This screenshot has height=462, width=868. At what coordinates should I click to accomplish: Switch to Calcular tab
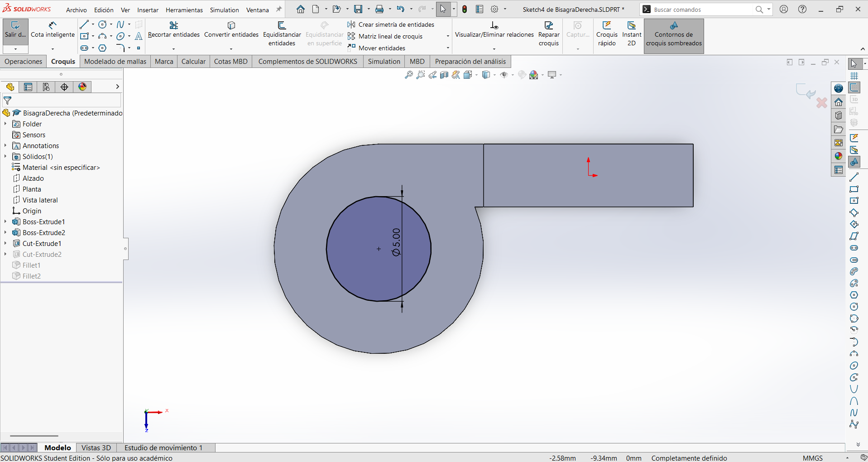(193, 62)
